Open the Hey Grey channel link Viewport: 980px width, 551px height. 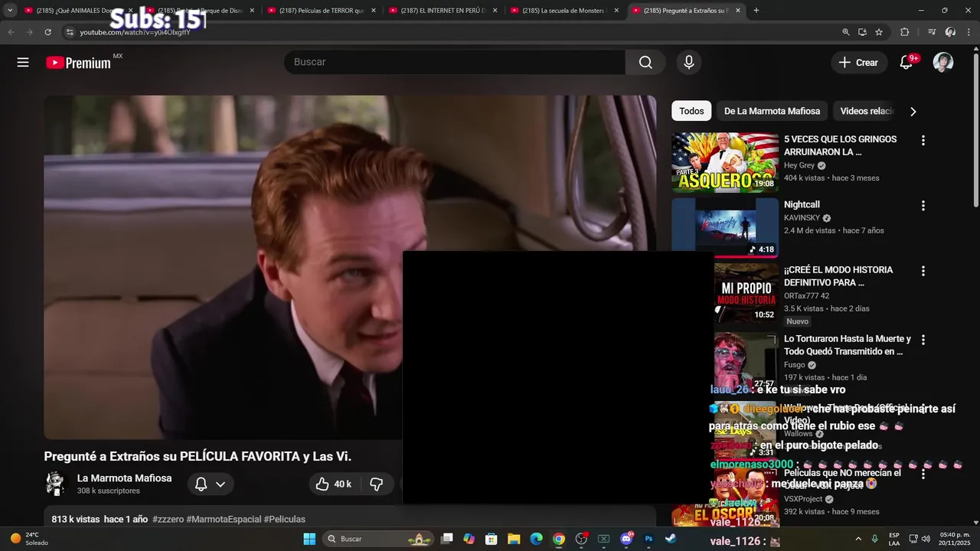799,165
